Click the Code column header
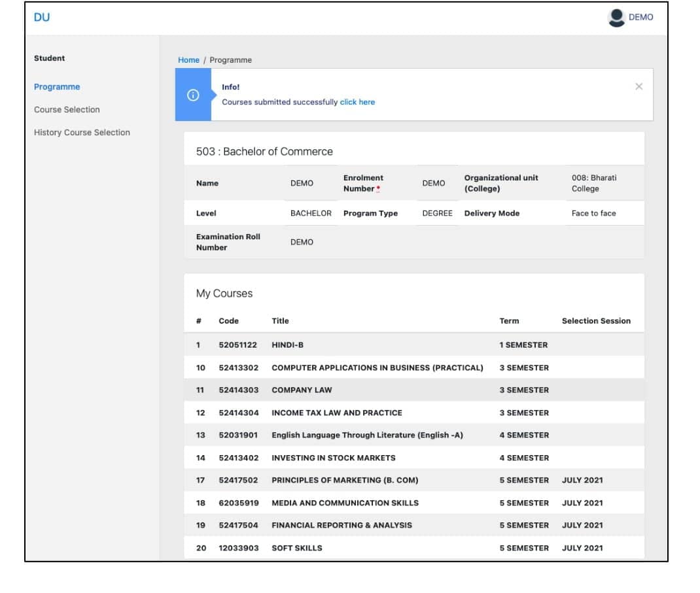Image resolution: width=700 pixels, height=593 pixels. tap(228, 321)
